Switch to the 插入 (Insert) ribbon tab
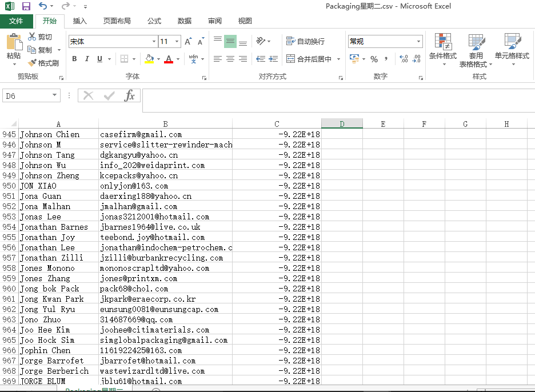The width and height of the screenshot is (535, 392). pos(80,21)
